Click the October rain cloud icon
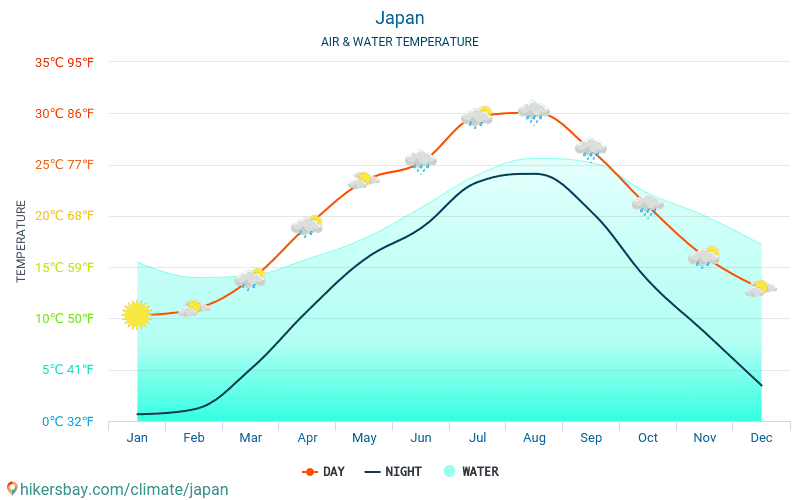The width and height of the screenshot is (800, 500). click(648, 205)
